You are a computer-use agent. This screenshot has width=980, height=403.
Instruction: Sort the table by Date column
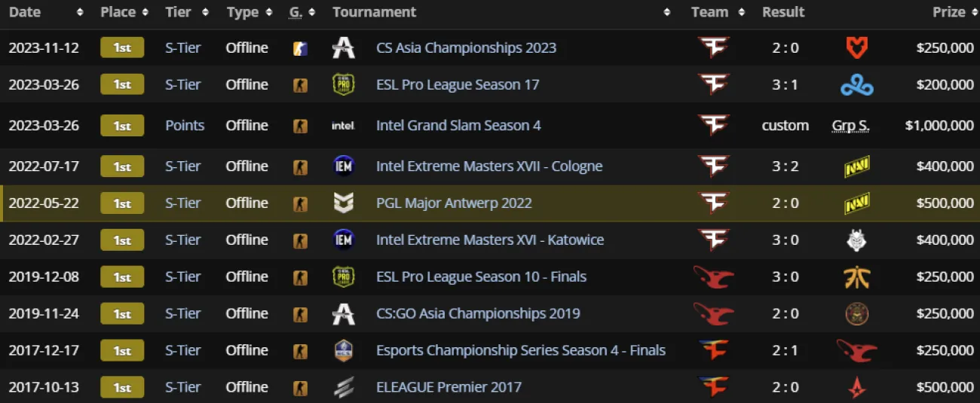[x=25, y=12]
